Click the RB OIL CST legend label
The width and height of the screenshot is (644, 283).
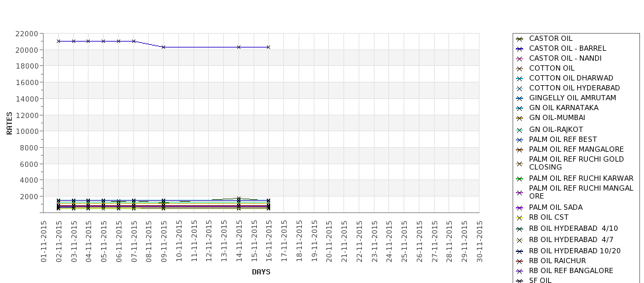click(548, 217)
